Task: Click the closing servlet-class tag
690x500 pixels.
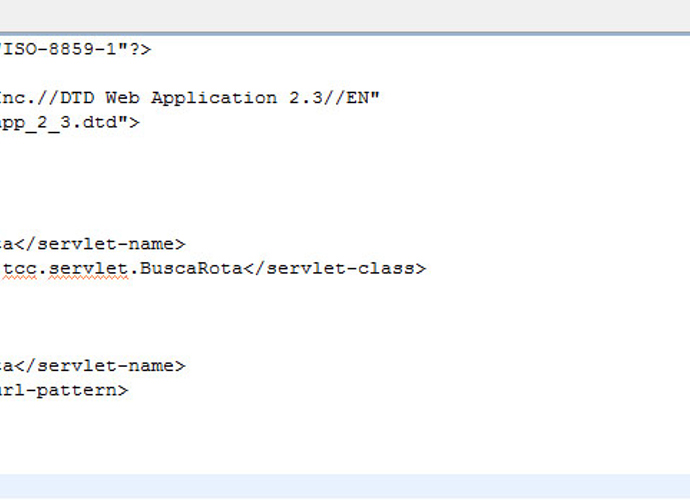Action: coord(335,268)
